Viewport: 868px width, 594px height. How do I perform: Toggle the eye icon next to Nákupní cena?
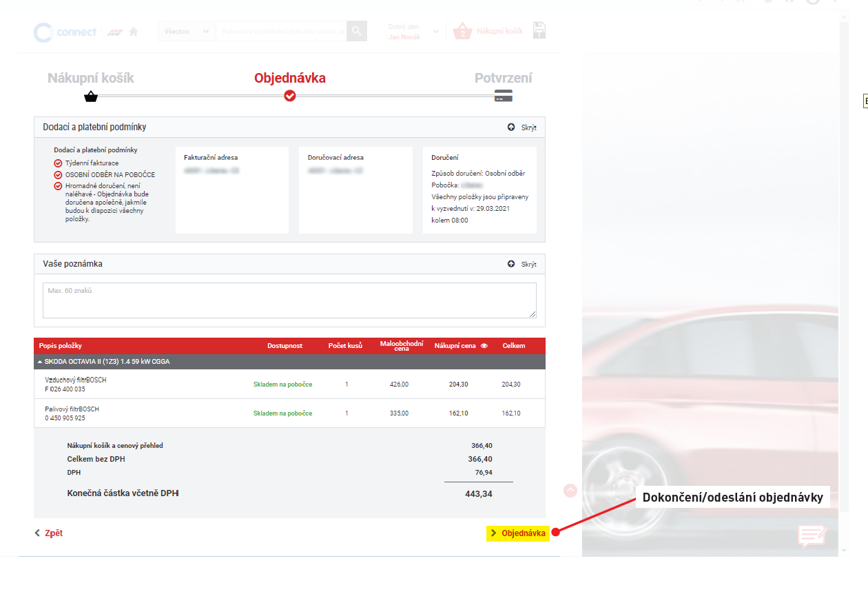(484, 346)
